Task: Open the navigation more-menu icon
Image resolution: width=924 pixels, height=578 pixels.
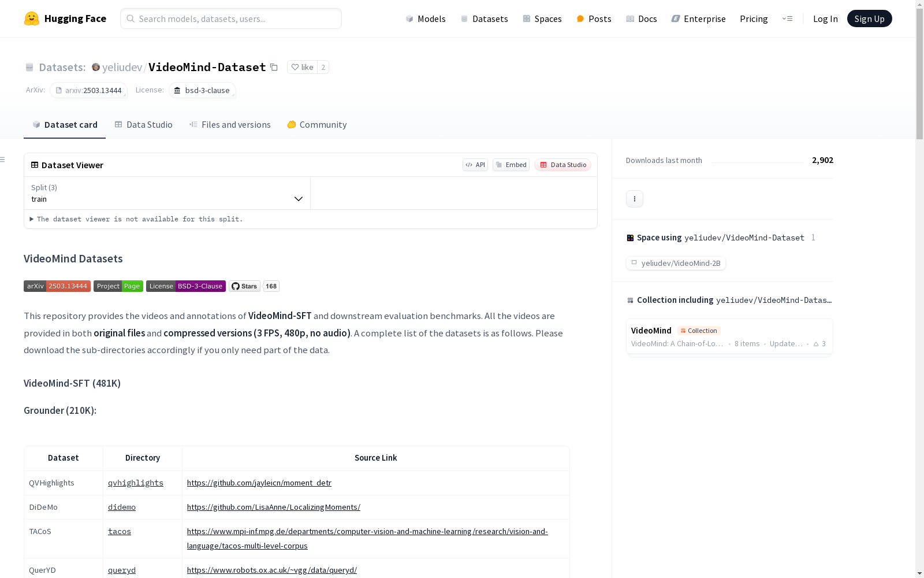Action: pos(787,18)
